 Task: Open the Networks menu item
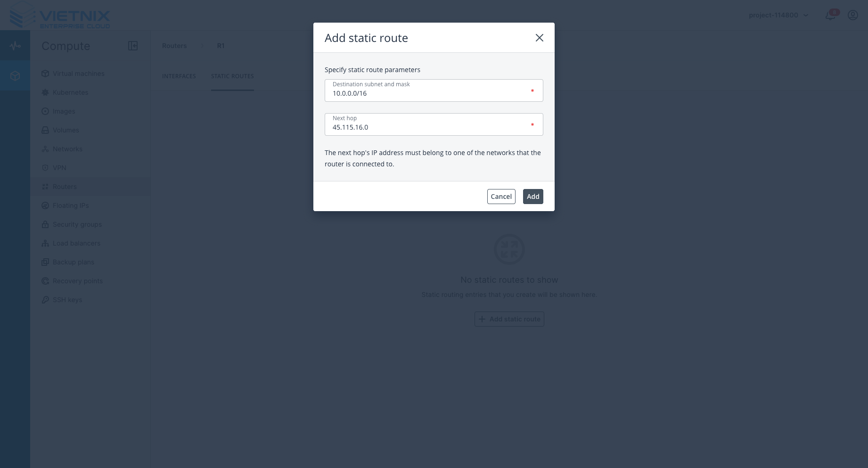[x=67, y=149]
